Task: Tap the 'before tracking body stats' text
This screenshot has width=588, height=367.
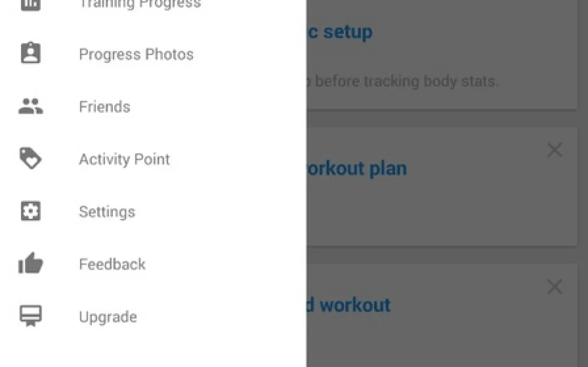Action: click(x=405, y=81)
